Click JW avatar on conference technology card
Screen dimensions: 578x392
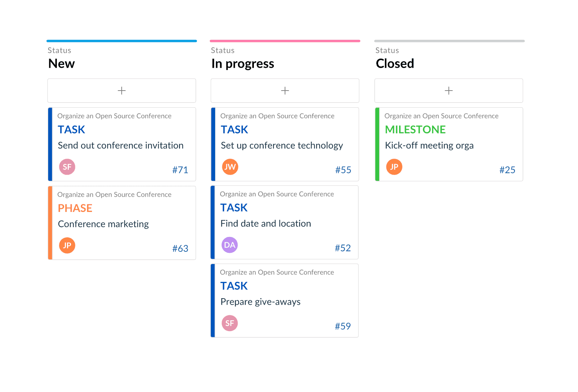point(230,167)
